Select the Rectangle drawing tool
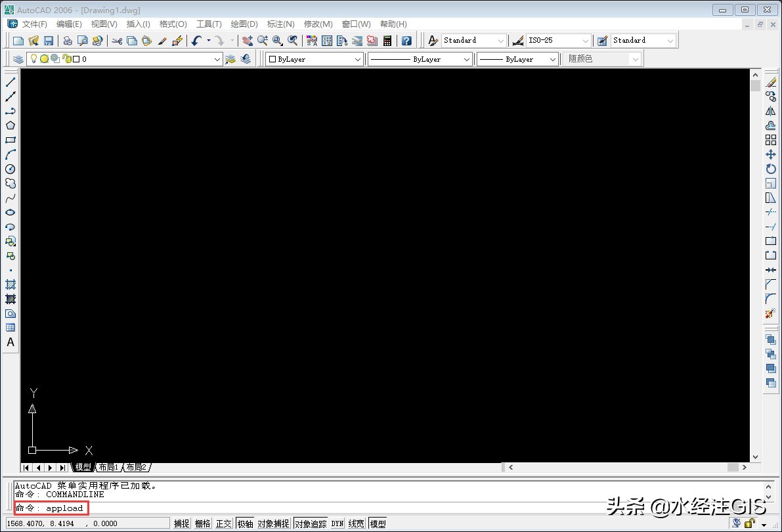The image size is (782, 532). tap(11, 140)
